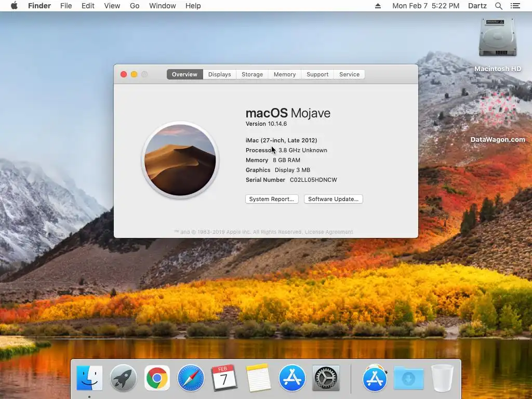Viewport: 532px width, 399px height.
Task: Select Macintosh HD drive on desktop
Action: pos(497,45)
